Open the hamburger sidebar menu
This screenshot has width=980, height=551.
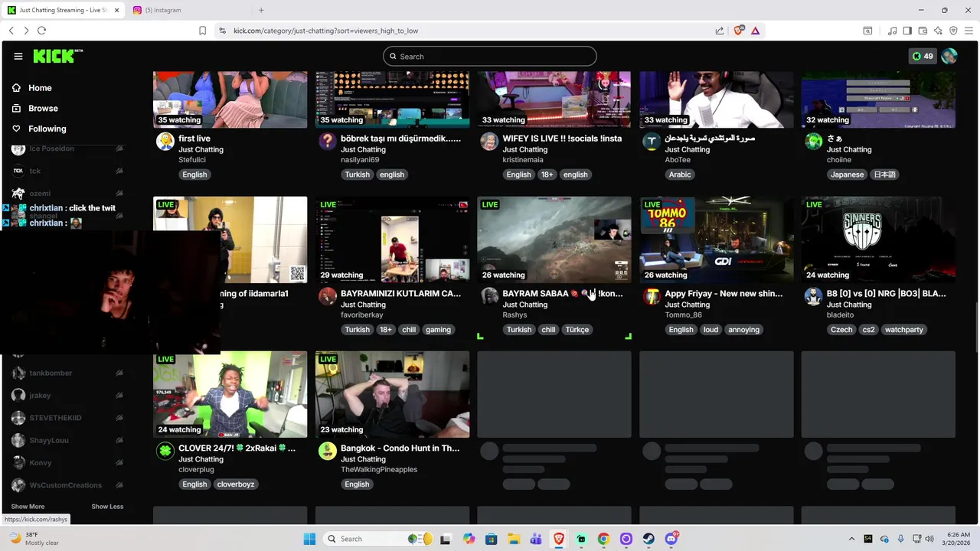pyautogui.click(x=18, y=56)
